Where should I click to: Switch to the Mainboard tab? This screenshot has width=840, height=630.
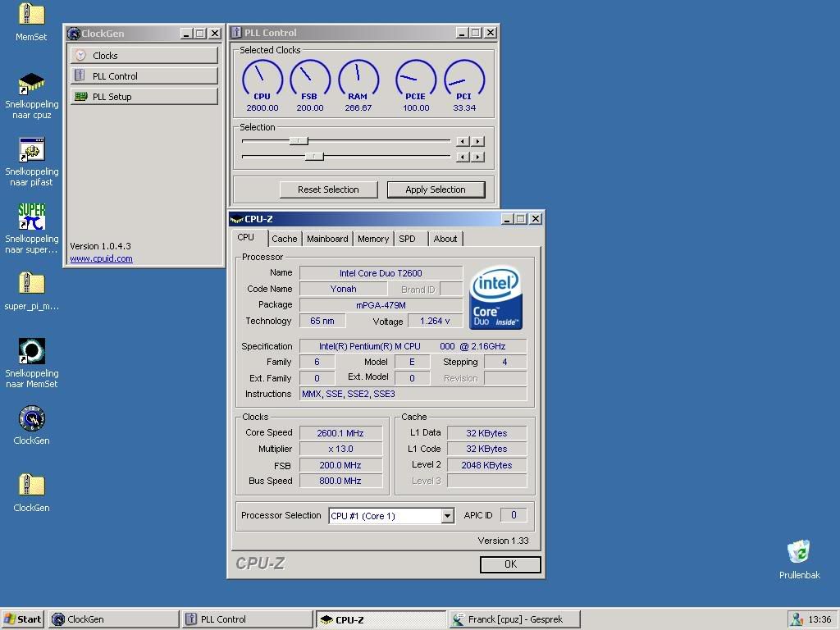click(327, 239)
